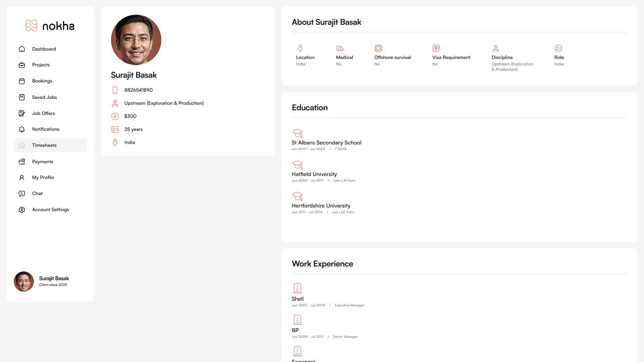The image size is (644, 362).
Task: Click the Medical ambulance icon in About section
Action: pyautogui.click(x=339, y=48)
